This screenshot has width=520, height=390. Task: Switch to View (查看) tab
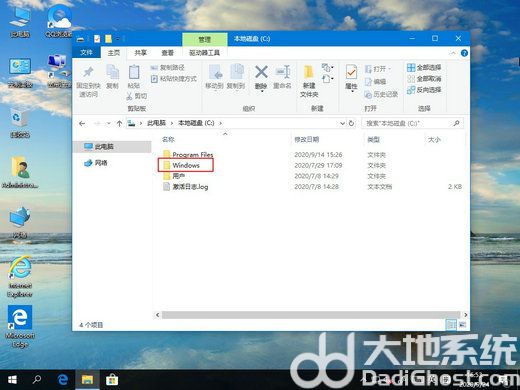pyautogui.click(x=168, y=53)
